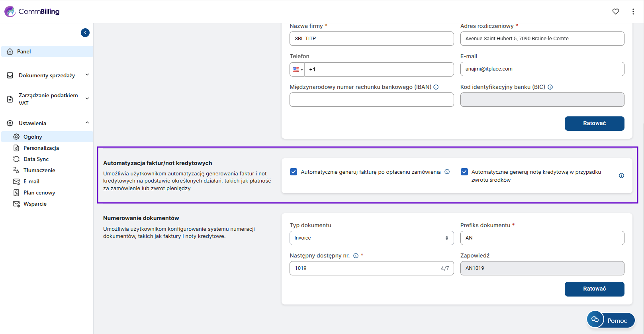The image size is (644, 334).
Task: Open the phone country flag selector
Action: click(298, 69)
